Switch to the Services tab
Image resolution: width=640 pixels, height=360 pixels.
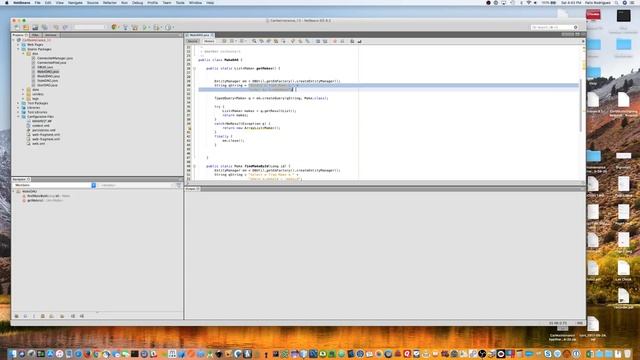(51, 35)
